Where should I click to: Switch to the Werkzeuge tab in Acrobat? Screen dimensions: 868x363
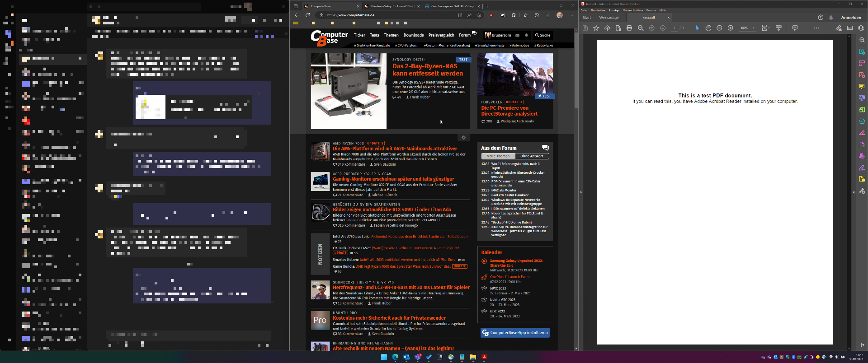coord(609,18)
